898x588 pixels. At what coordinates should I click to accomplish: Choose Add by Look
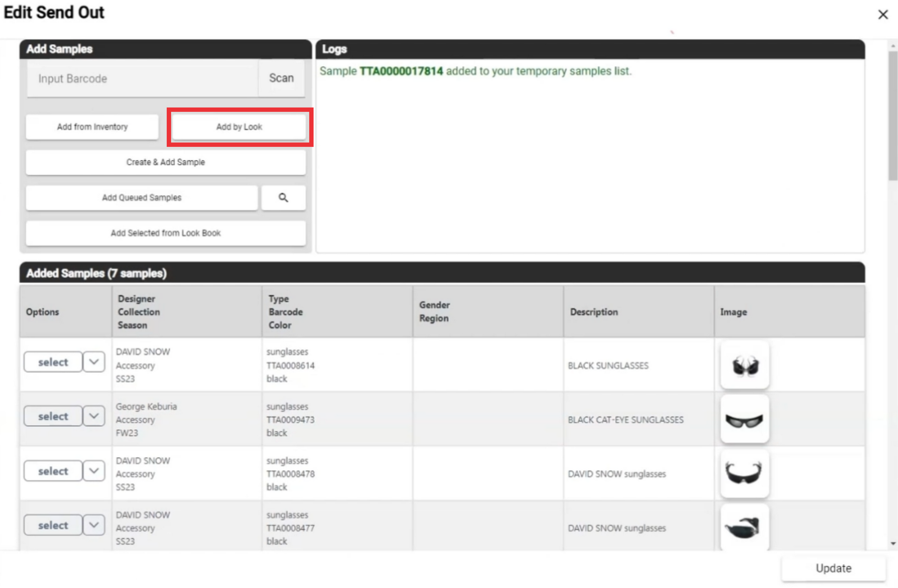(x=239, y=127)
